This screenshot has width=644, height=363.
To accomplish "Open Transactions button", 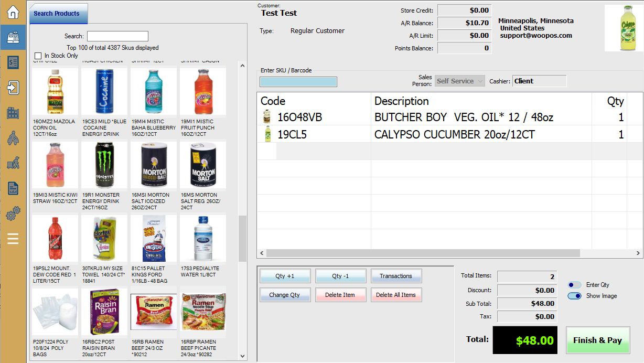I will 396,276.
